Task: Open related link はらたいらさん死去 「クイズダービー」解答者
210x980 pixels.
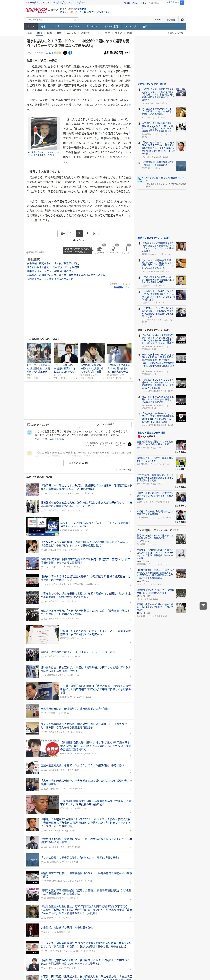Action: point(53,267)
